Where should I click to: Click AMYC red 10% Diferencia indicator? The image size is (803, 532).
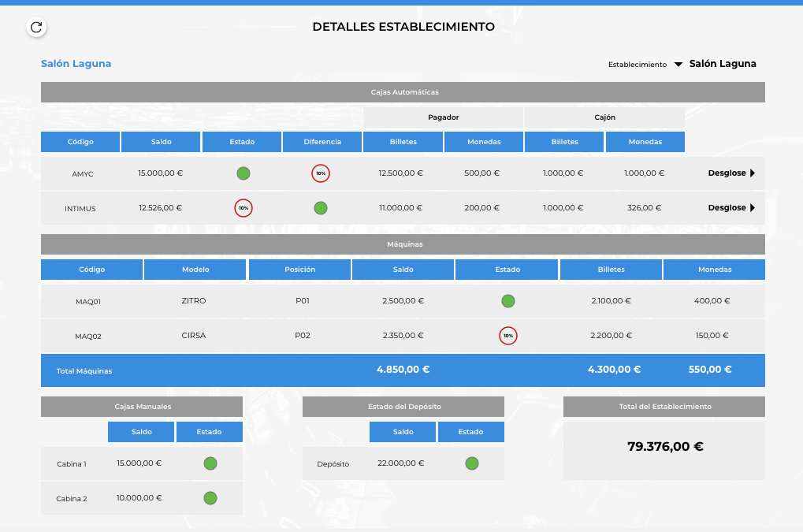pos(321,173)
